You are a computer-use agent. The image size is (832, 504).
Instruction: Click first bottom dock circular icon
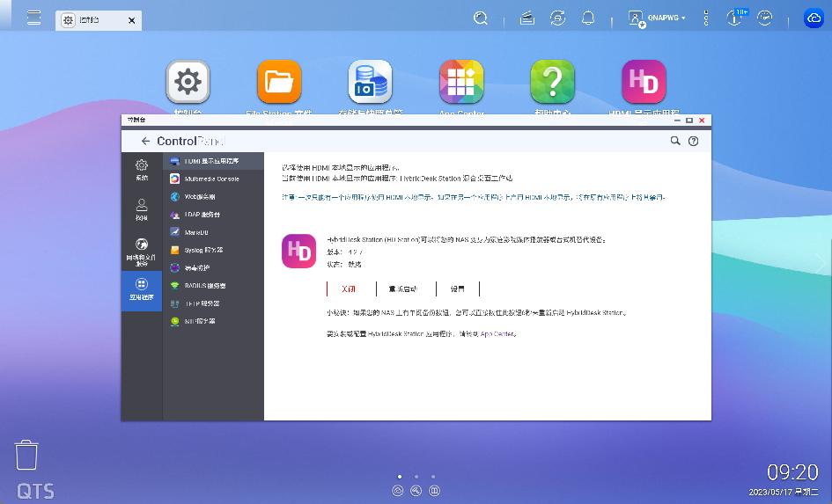[398, 491]
